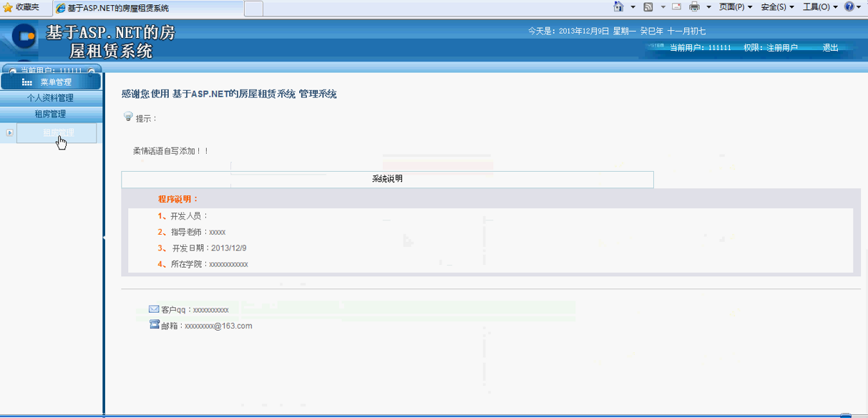Click the 程序说明 heading text
Screen dimensions: 868x418
(x=178, y=199)
